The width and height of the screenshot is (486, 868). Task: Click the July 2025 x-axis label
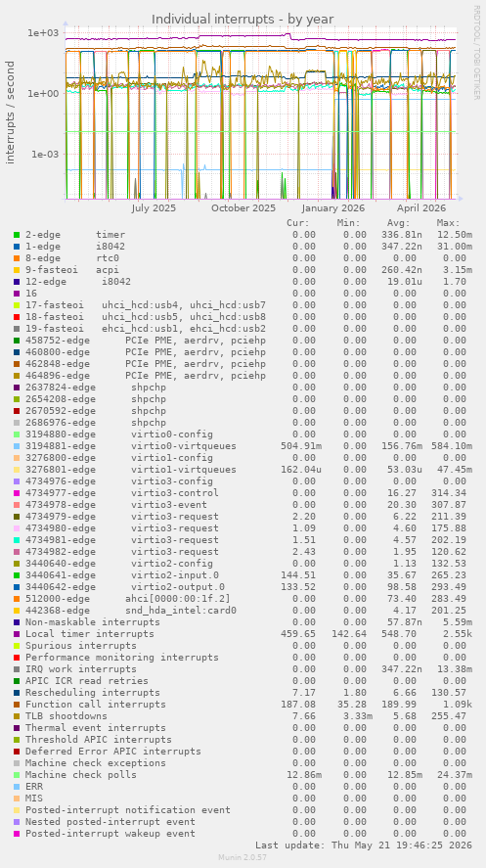154,208
